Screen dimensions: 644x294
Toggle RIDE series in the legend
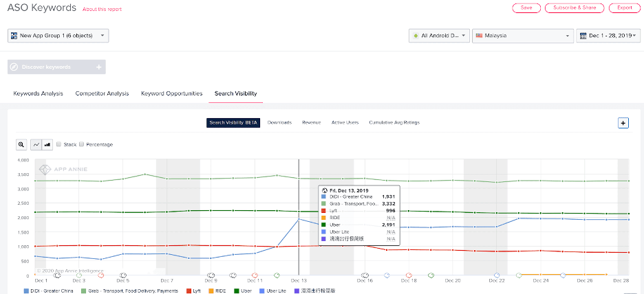[217, 291]
